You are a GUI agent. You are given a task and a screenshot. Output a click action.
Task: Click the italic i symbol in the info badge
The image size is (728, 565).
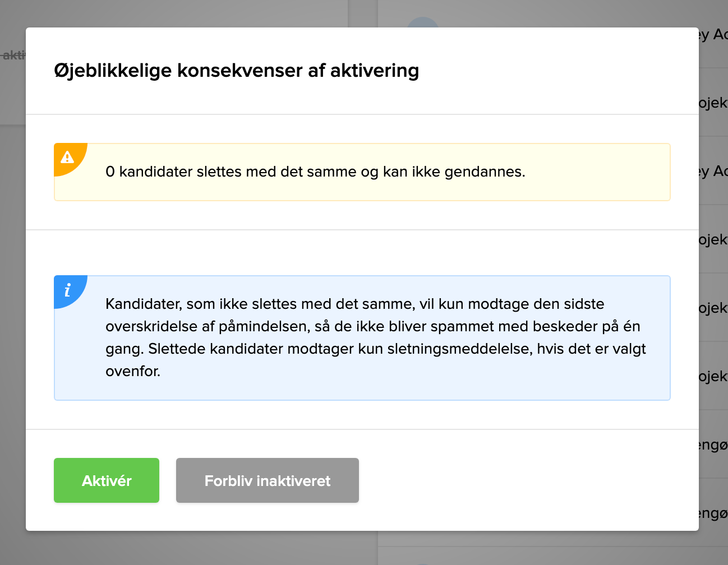68,291
